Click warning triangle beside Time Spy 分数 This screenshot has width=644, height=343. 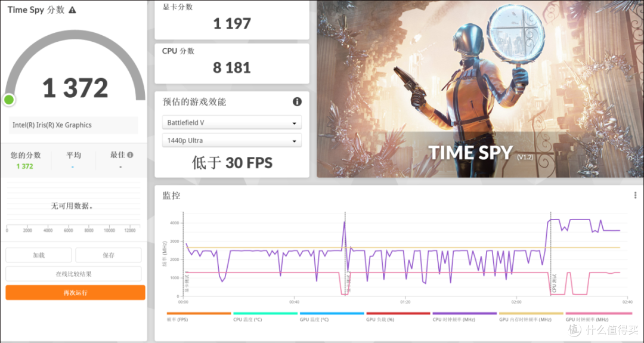[72, 10]
